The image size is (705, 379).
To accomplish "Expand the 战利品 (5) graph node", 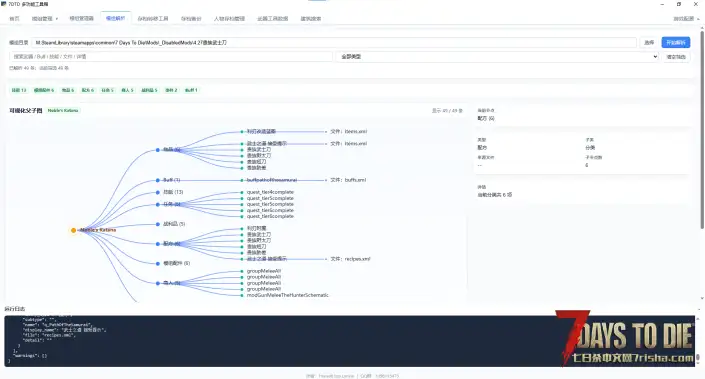I will click(x=158, y=224).
